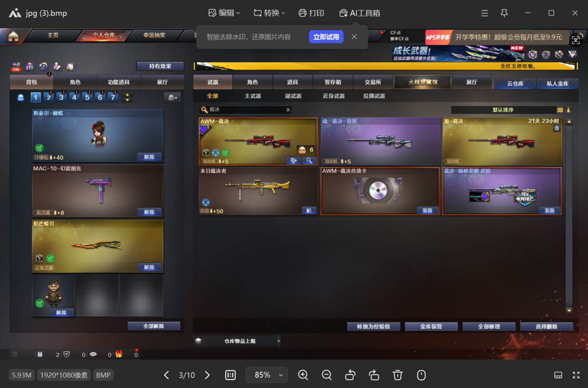Select backpack slot 2
Viewport: 588px width, 388px height.
coord(48,97)
